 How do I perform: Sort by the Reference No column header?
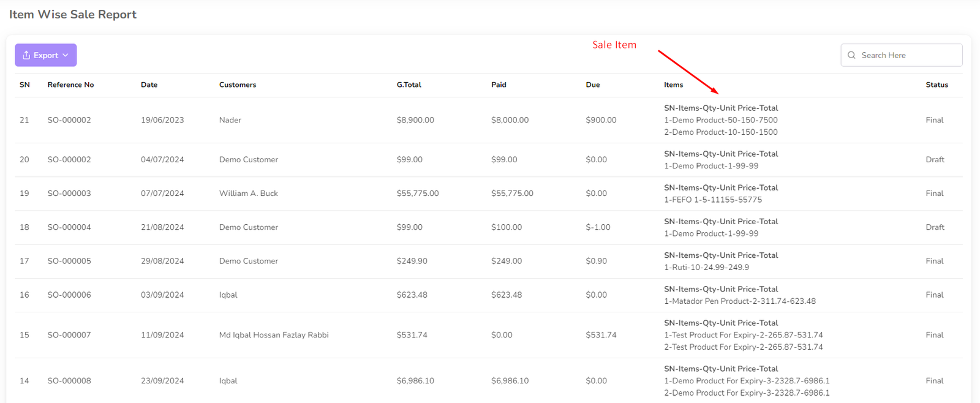70,85
